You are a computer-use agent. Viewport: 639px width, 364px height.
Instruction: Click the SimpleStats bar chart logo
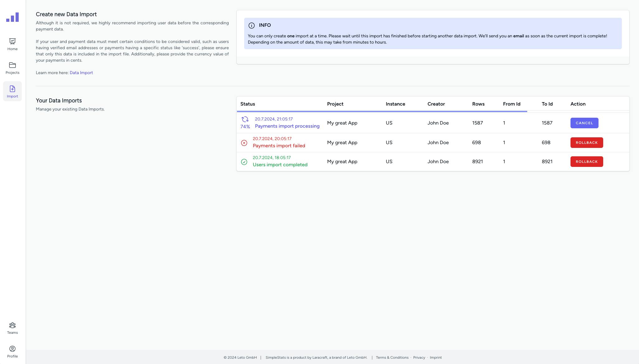12,17
